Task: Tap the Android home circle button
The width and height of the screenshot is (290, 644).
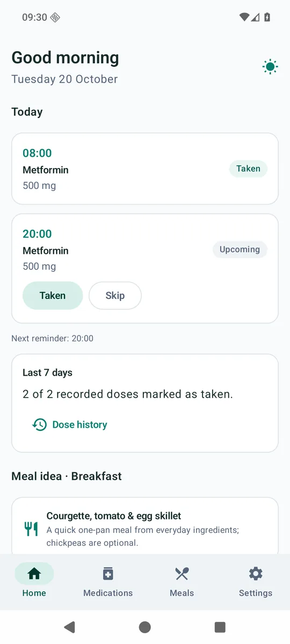Action: click(145, 627)
